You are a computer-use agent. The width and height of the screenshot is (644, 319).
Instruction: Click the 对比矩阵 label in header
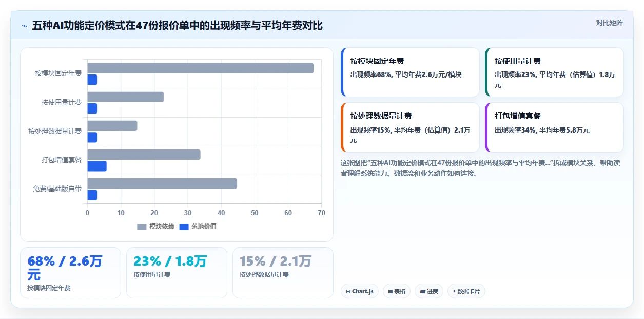click(x=610, y=23)
